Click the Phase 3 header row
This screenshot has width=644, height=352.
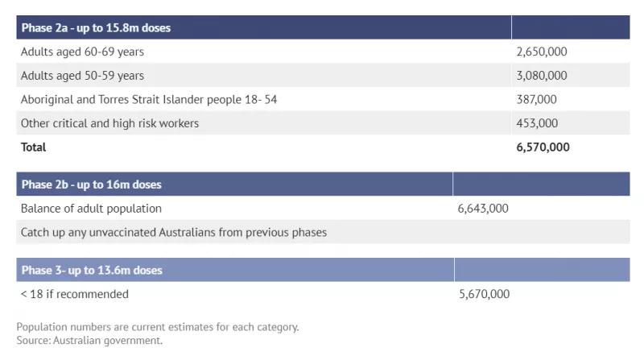323,270
